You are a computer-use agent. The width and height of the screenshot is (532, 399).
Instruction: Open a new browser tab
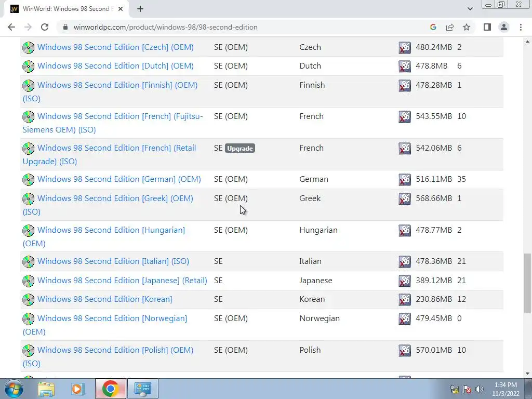140,9
